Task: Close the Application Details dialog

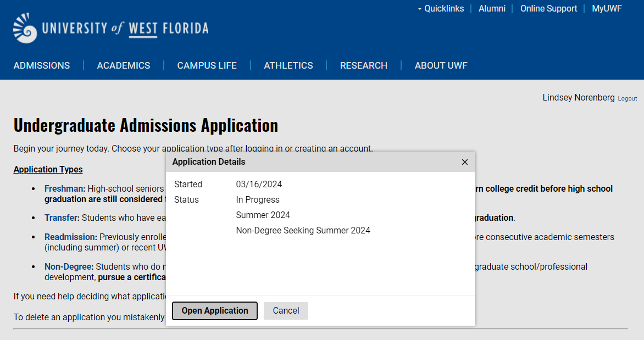Action: tap(464, 162)
